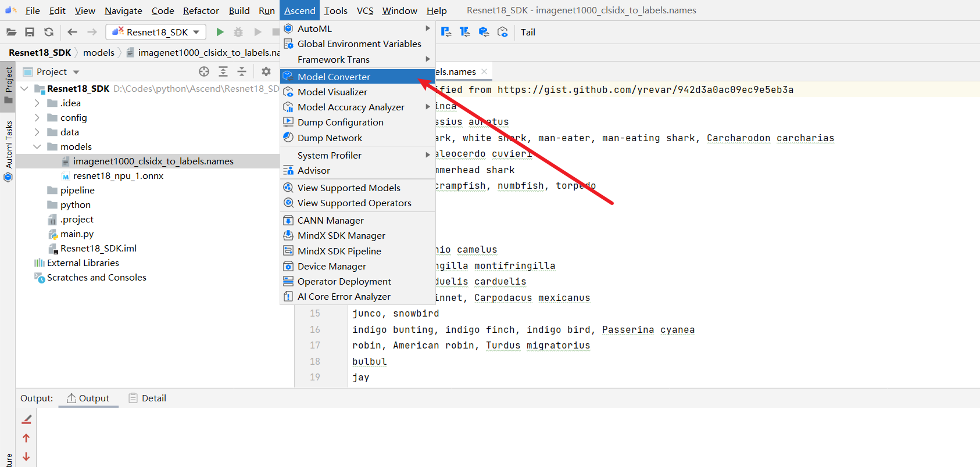Select External Libraries node
Viewport: 980px width, 467px height.
[83, 263]
